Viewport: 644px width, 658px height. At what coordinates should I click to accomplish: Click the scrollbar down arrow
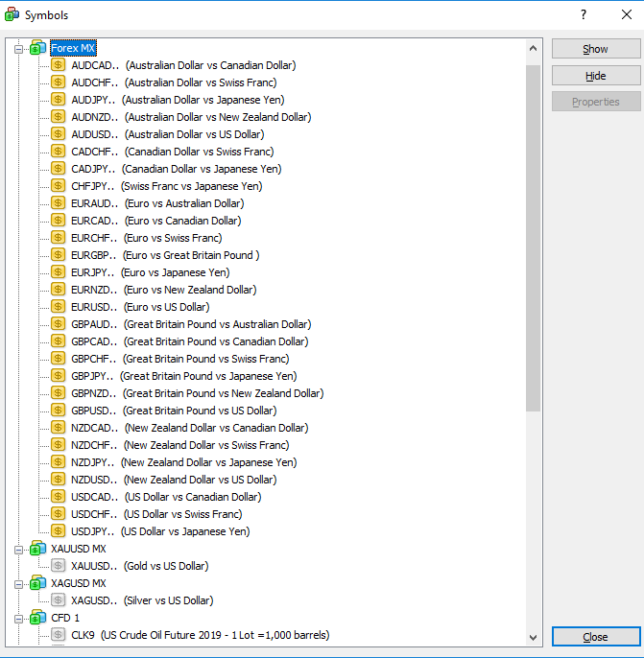coord(533,638)
